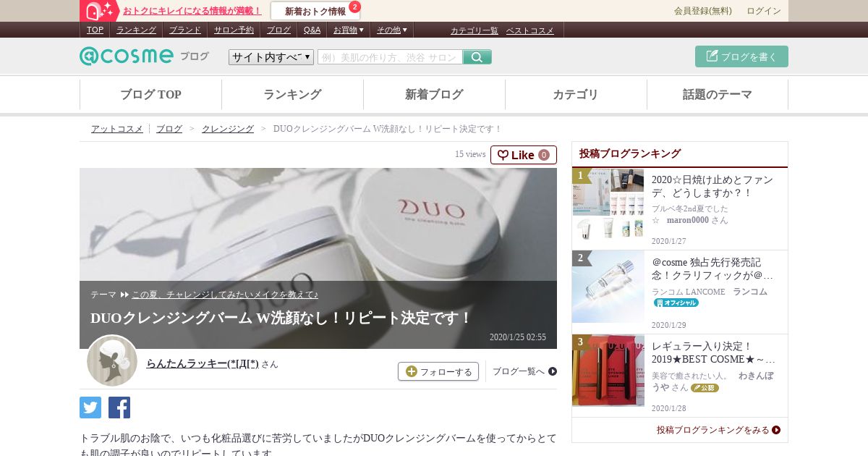The image size is (868, 456).
Task: Click ランキング in the dark menu bar
Action: pyautogui.click(x=136, y=30)
